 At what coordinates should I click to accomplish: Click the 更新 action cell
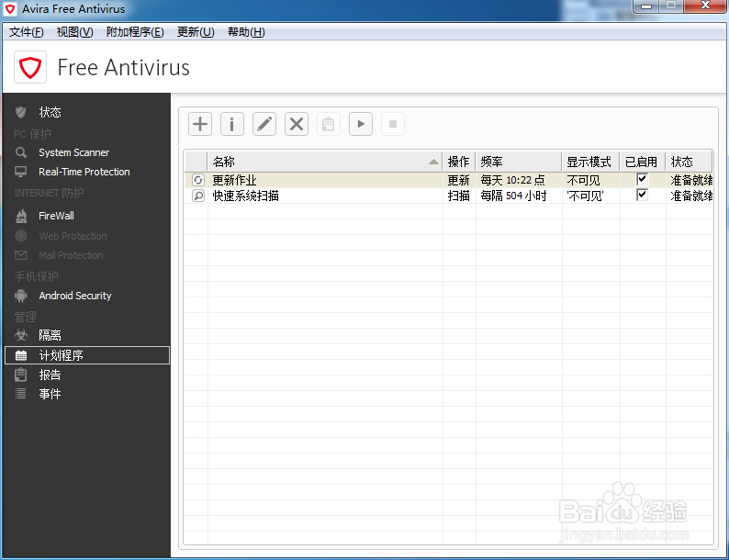(x=458, y=180)
